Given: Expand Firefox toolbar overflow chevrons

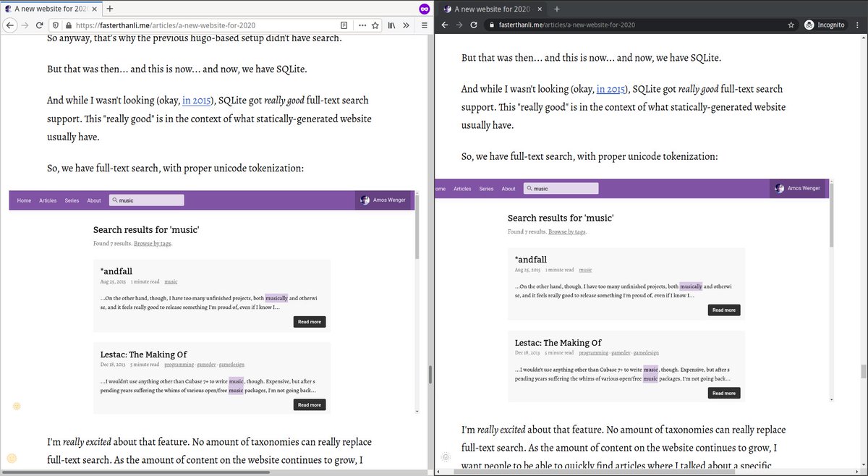Looking at the screenshot, I should 407,25.
